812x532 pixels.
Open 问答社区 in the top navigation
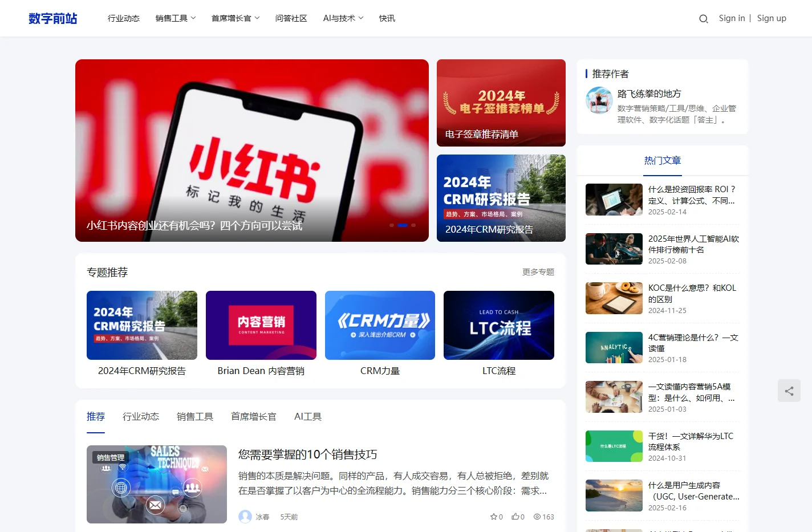click(291, 18)
